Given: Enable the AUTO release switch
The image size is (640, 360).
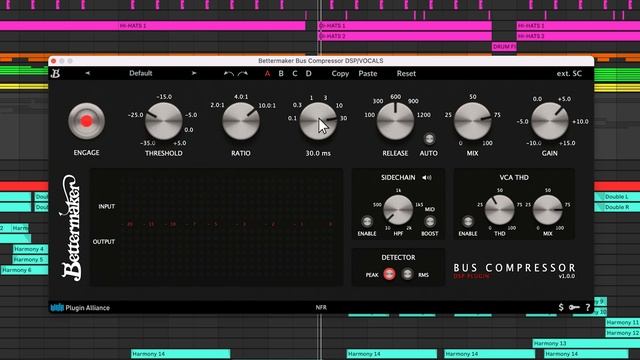Looking at the screenshot, I should click(429, 139).
